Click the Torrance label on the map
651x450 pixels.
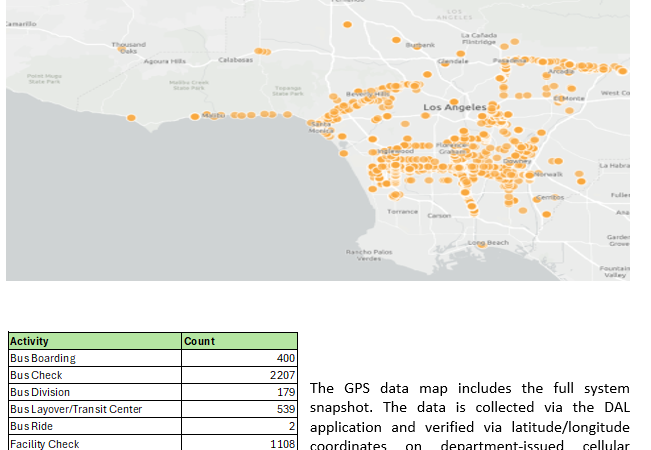[x=403, y=212]
